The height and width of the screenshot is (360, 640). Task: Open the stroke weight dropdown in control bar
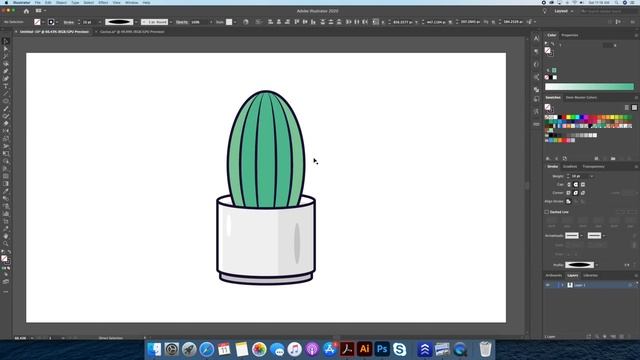click(x=100, y=22)
